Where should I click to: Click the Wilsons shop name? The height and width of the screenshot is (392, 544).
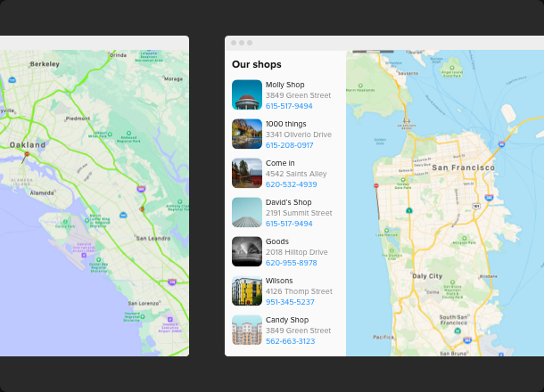click(279, 281)
